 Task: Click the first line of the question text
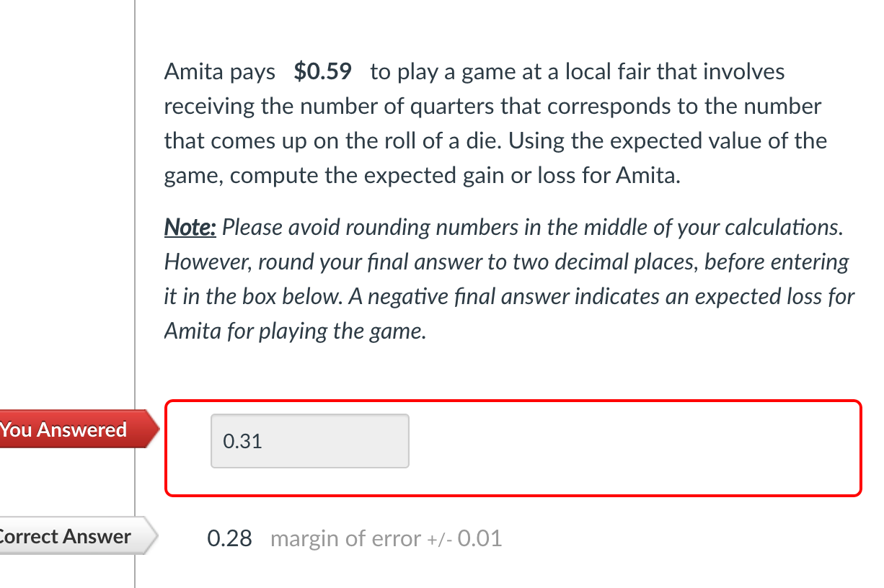pyautogui.click(x=474, y=71)
